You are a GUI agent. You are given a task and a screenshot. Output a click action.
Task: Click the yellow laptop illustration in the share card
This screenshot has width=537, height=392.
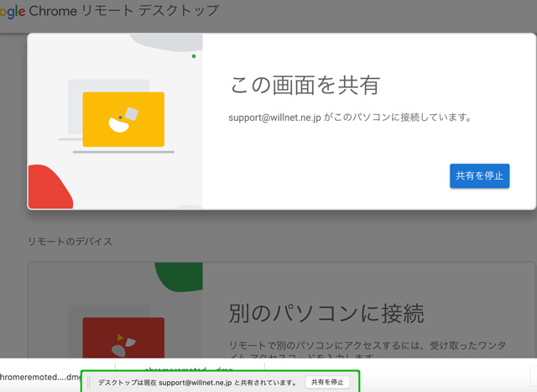point(123,119)
